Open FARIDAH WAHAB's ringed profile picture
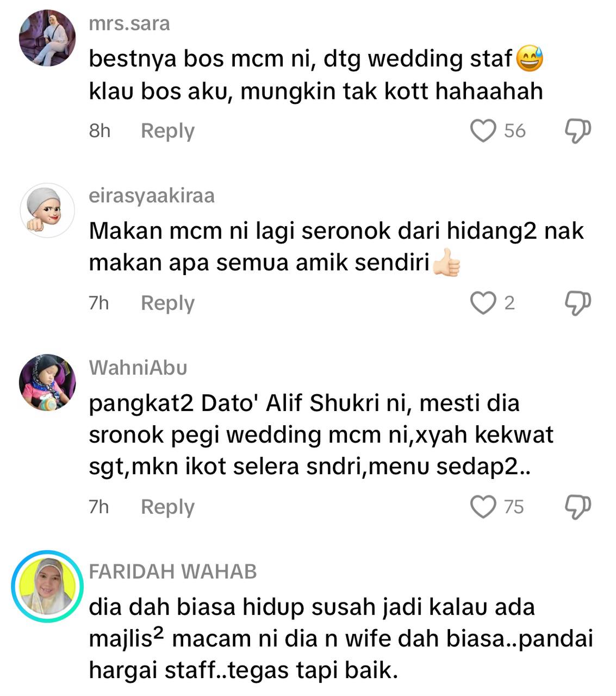The height and width of the screenshot is (696, 616). (x=47, y=586)
